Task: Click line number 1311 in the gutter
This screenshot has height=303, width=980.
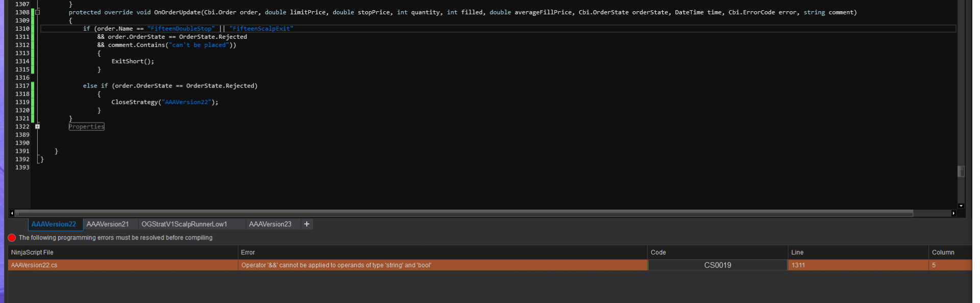Action: tap(22, 37)
